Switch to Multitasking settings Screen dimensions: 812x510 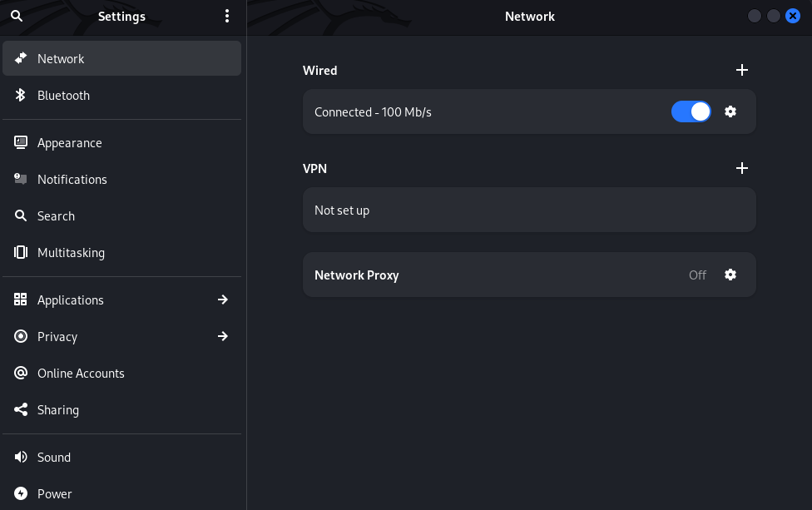click(121, 252)
